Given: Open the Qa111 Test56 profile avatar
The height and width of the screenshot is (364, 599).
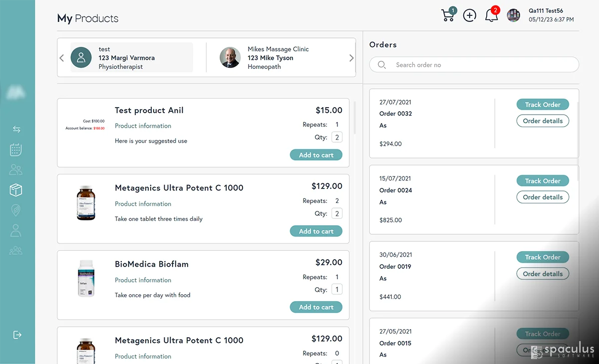Looking at the screenshot, I should 514,15.
